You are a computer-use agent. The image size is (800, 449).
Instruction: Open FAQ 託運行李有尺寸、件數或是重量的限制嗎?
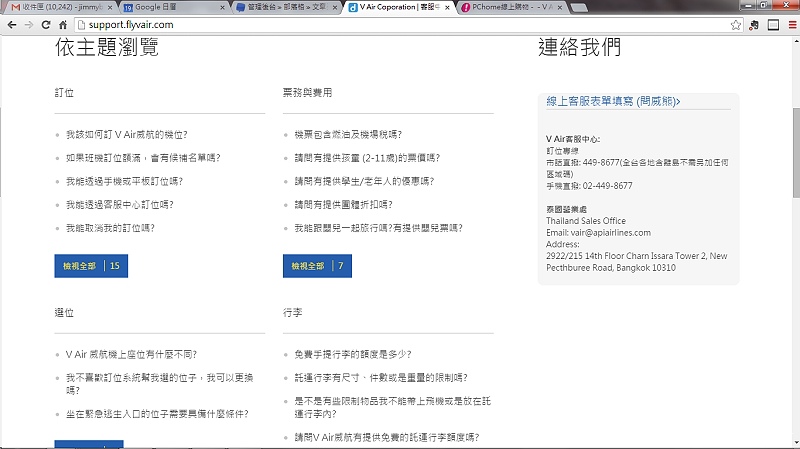pyautogui.click(x=381, y=378)
